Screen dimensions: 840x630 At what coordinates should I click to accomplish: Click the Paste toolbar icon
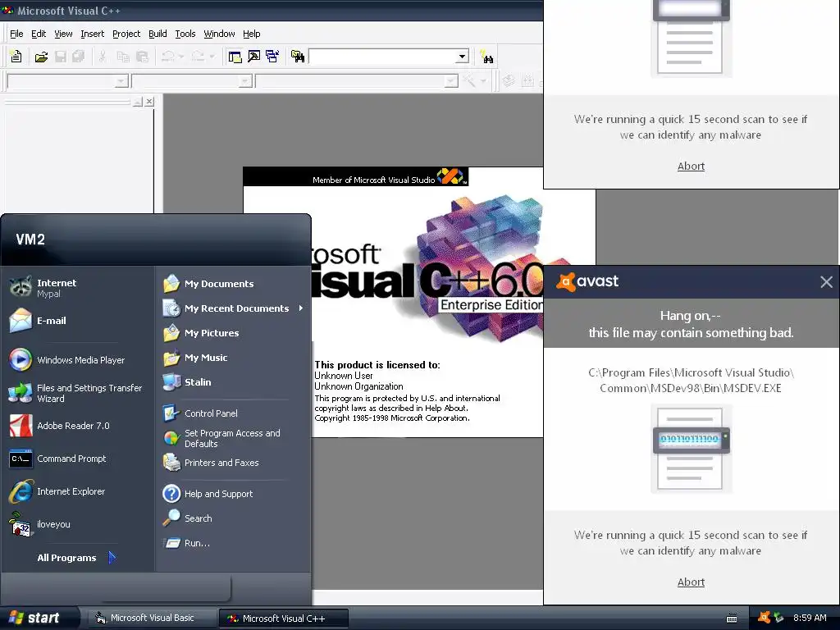point(142,57)
